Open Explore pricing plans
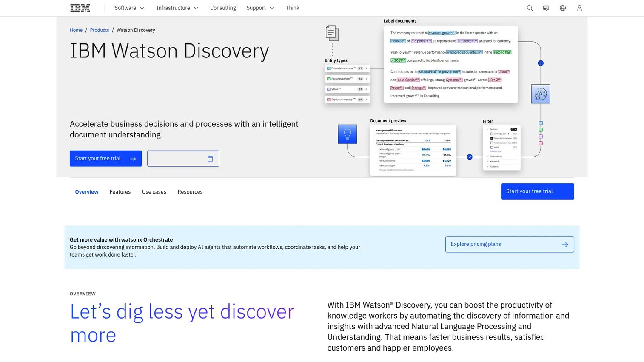The height and width of the screenshot is (362, 644). pyautogui.click(x=510, y=244)
